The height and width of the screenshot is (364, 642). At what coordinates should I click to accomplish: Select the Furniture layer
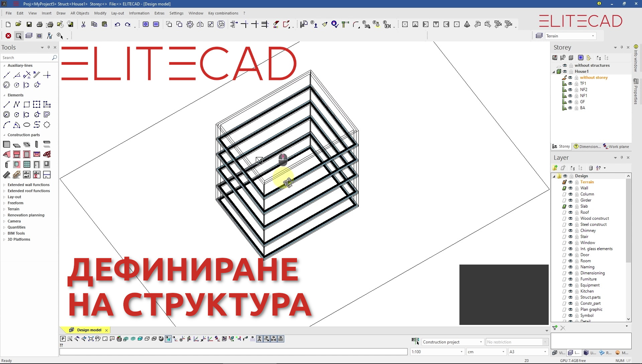click(x=588, y=279)
